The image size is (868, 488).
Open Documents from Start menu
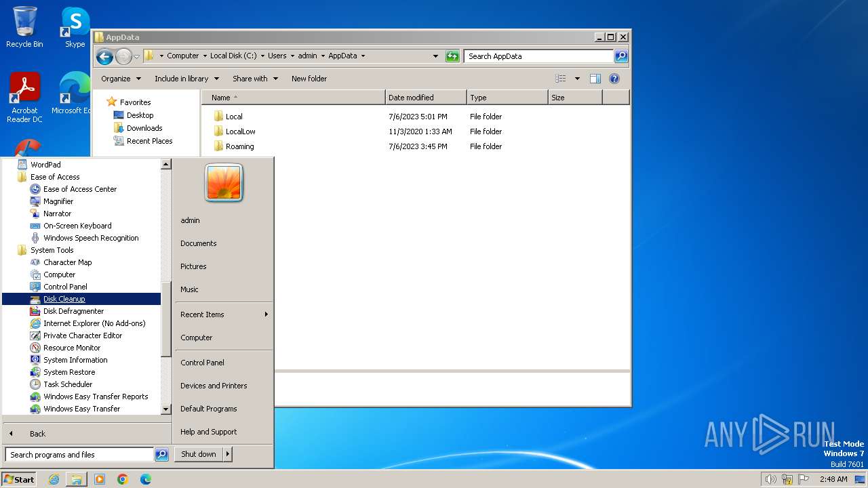[199, 243]
